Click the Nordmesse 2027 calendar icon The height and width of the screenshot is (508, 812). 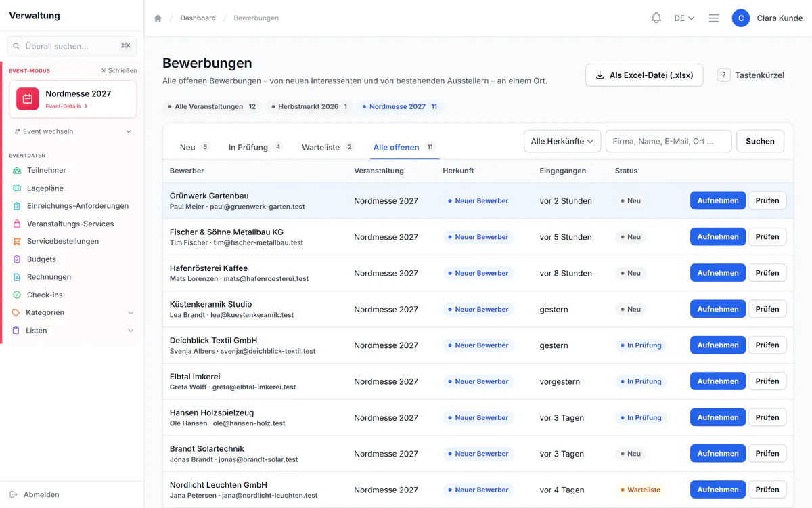28,99
